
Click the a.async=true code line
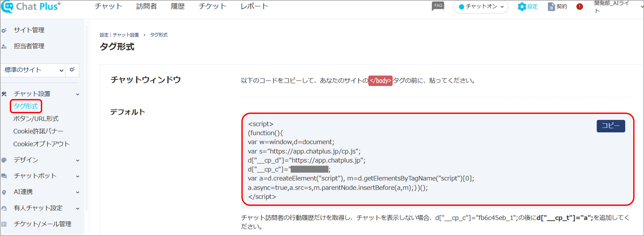coord(338,187)
